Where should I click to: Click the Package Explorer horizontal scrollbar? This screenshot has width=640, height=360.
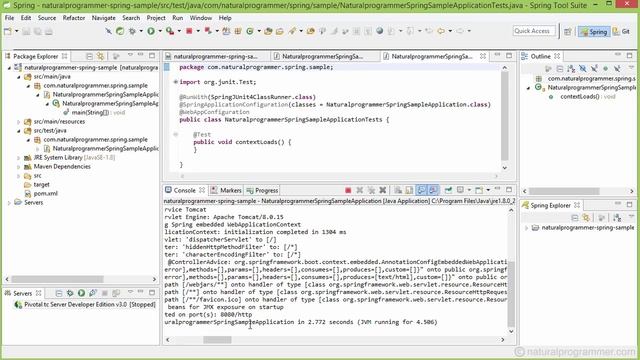coord(57,279)
